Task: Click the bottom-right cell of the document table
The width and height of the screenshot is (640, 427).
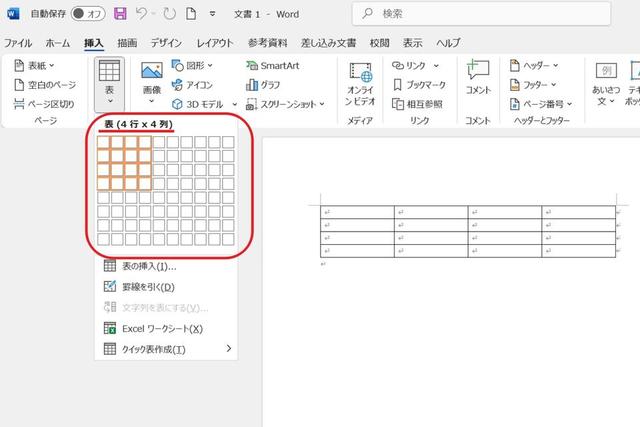Action: tap(578, 251)
